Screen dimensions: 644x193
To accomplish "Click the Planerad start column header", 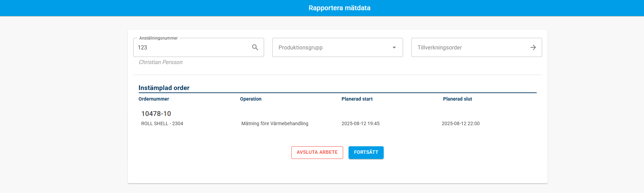I will point(357,99).
